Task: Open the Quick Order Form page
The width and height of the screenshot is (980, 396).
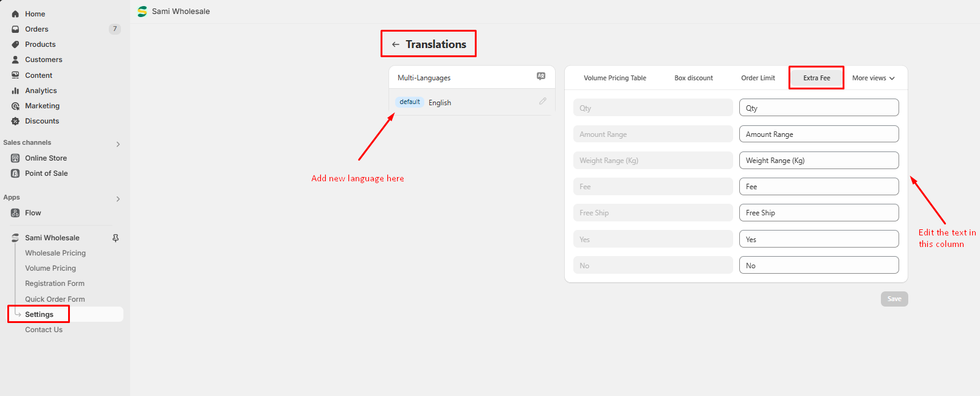Action: (x=55, y=299)
